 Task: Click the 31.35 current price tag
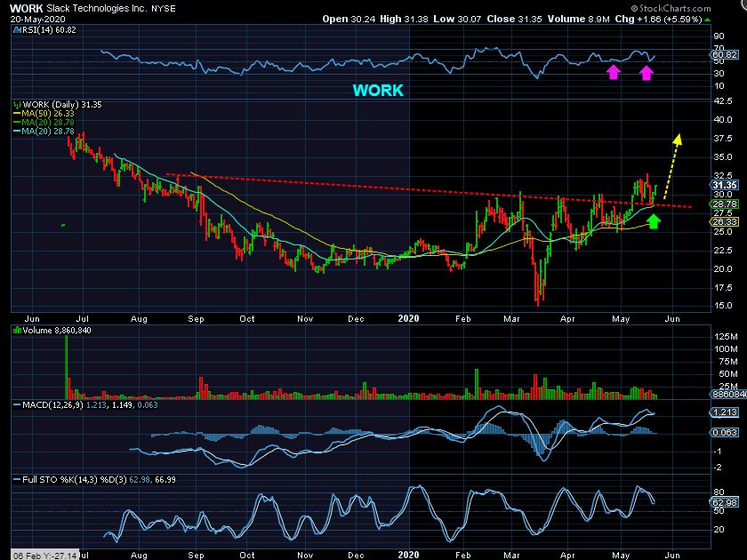click(x=722, y=185)
